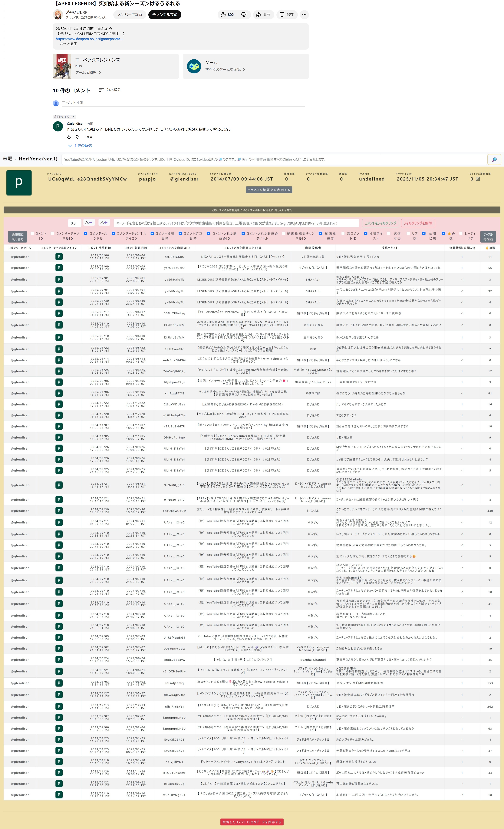Click the sort comments icon
504x829 pixels.
pyautogui.click(x=101, y=90)
